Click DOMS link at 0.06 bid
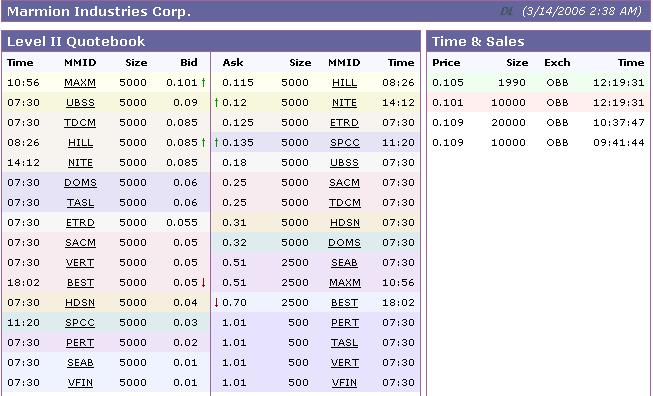This screenshot has width=653, height=396. click(x=80, y=182)
